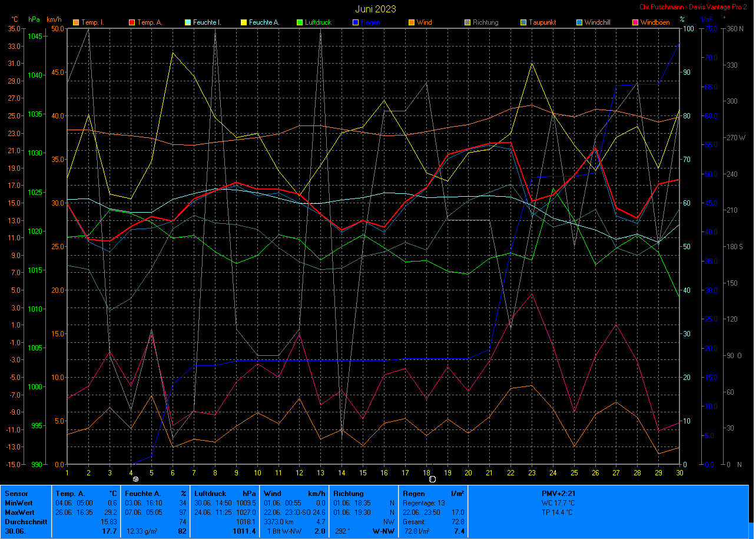Screen dimensions: 756x539
Task: Click the pink Windböen legend square
Action: 635,22
